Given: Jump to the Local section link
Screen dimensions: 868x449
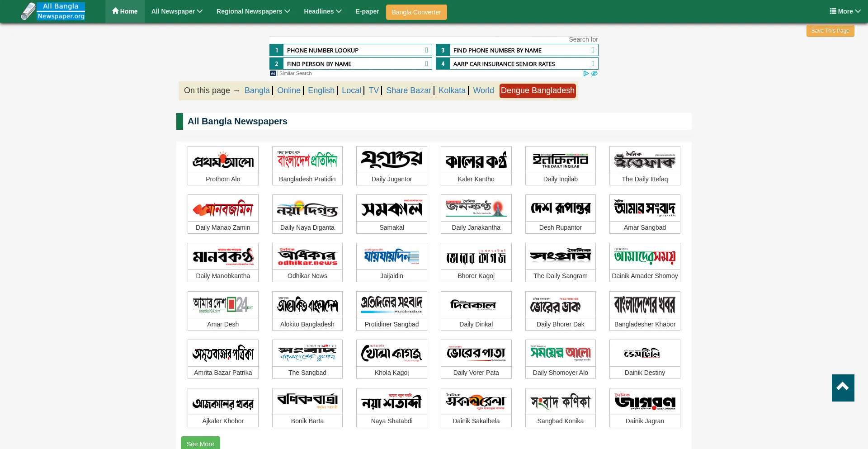Looking at the screenshot, I should pos(351,90).
